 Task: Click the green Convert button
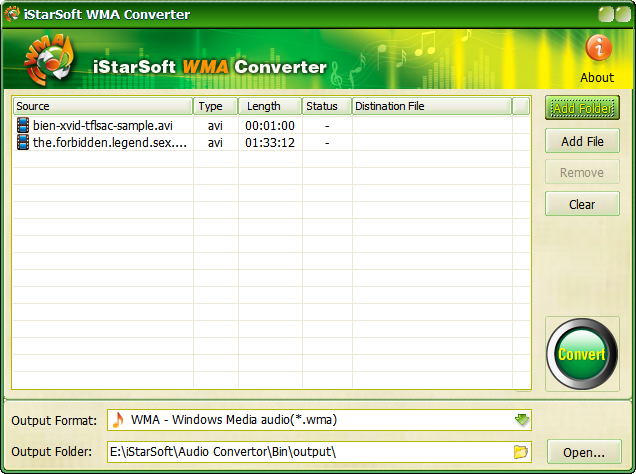(582, 355)
